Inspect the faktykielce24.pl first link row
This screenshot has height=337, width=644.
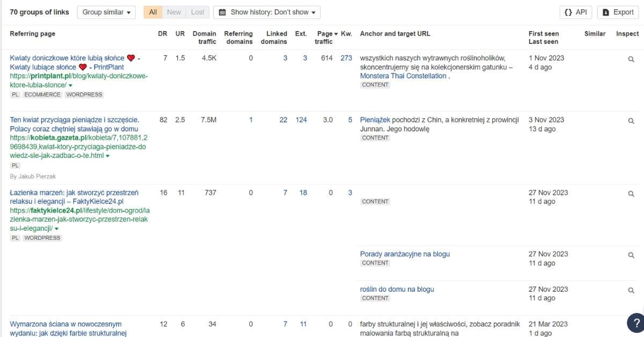point(631,194)
